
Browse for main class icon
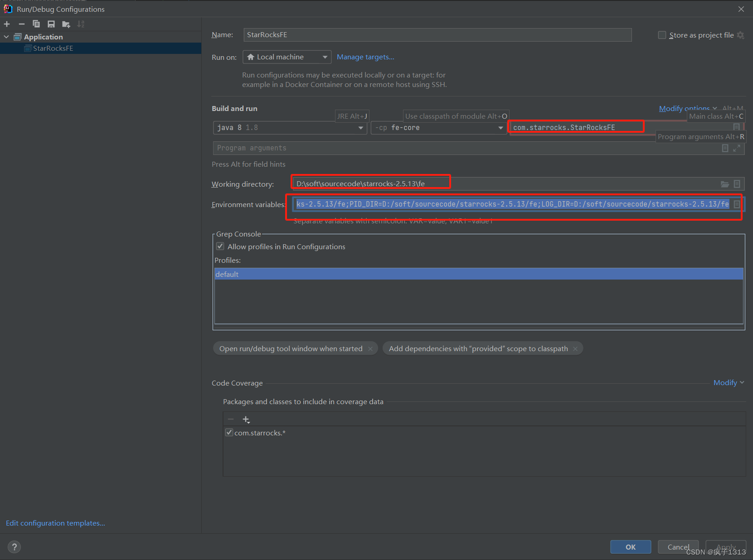737,127
